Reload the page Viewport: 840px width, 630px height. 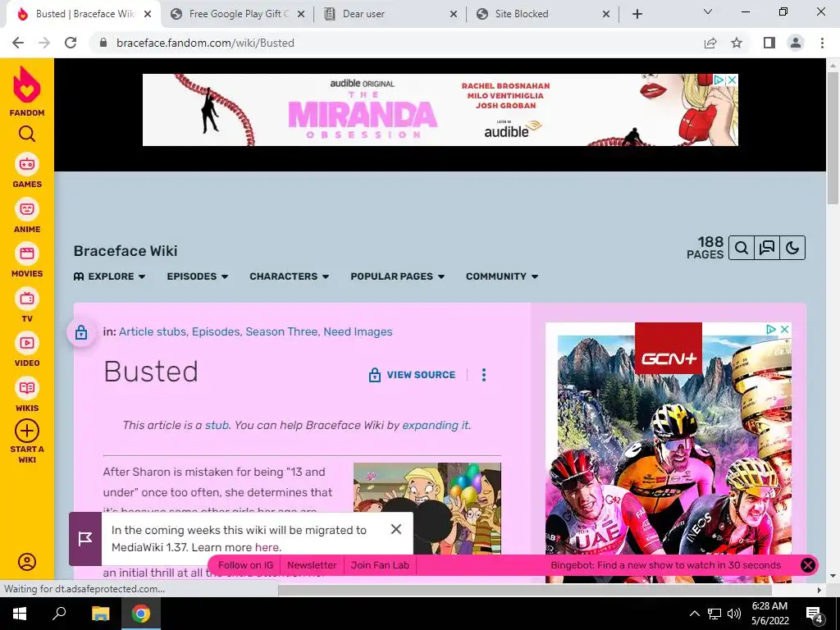point(71,43)
